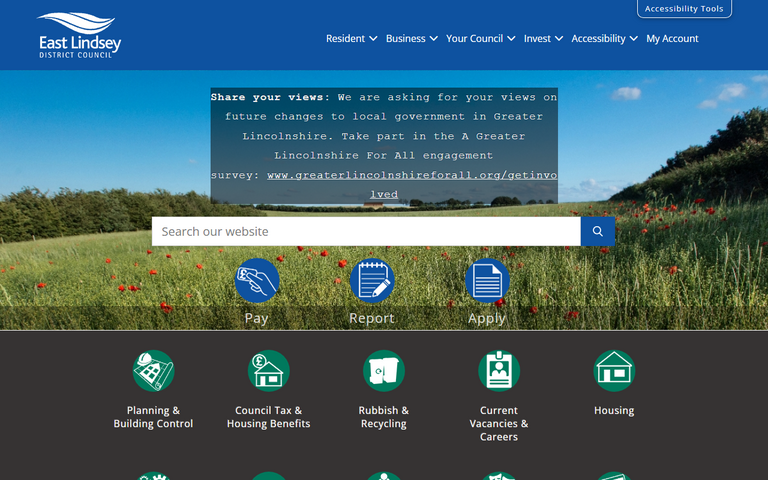This screenshot has height=480, width=768.
Task: Expand the Invest menu
Action: coord(543,39)
